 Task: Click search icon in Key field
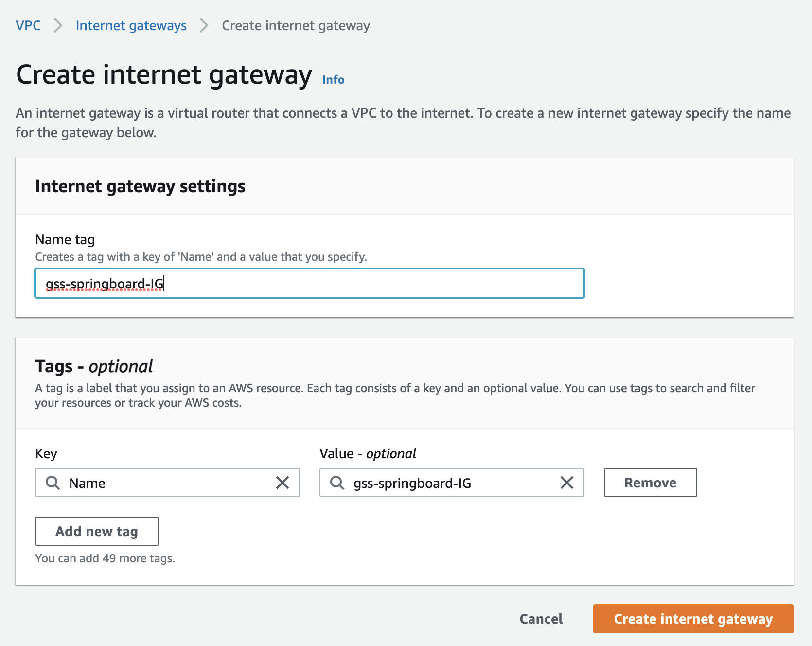53,483
